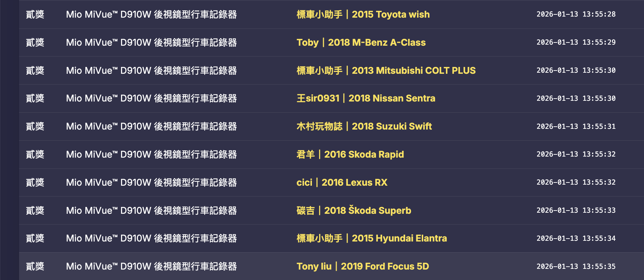Click Mio MiVue D910W prize name in Toby's row

tap(151, 42)
